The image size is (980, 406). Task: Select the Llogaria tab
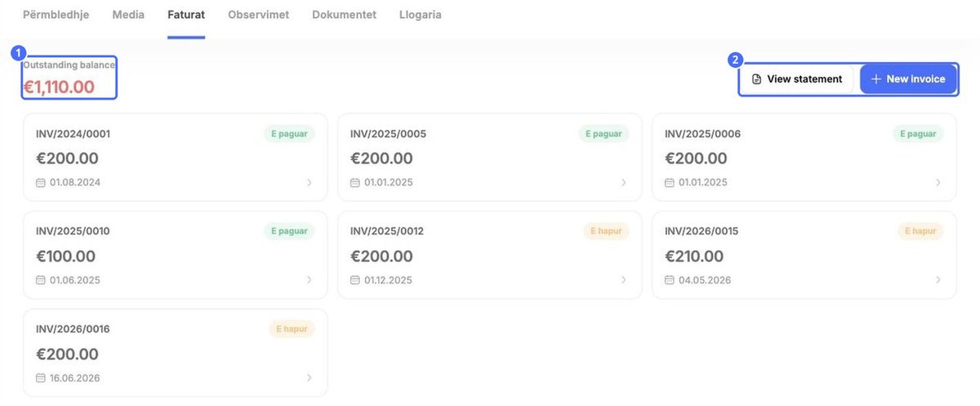pos(421,15)
